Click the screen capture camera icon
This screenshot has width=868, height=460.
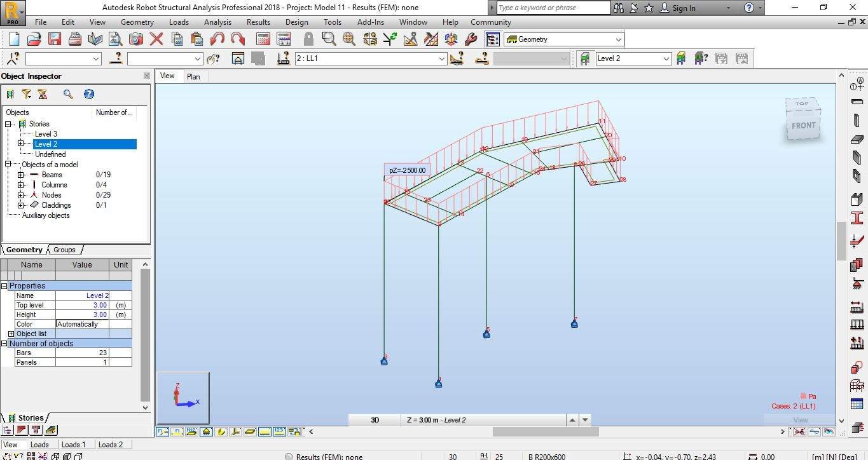(135, 39)
